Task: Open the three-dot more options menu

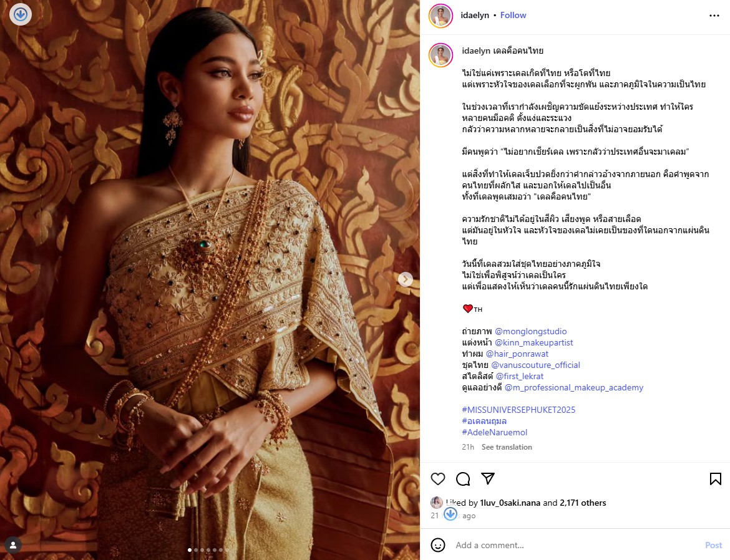Action: pyautogui.click(x=714, y=16)
